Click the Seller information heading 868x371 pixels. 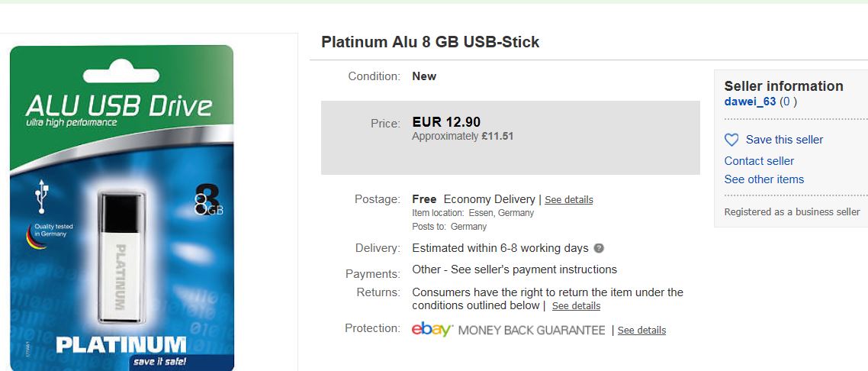point(783,85)
